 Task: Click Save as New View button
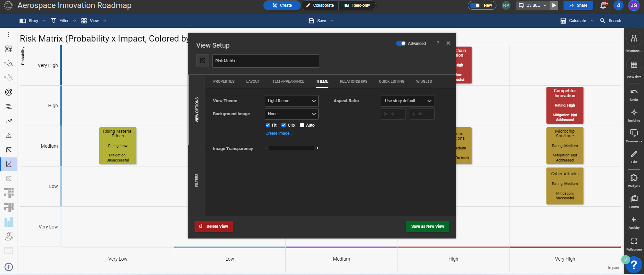[x=428, y=226]
